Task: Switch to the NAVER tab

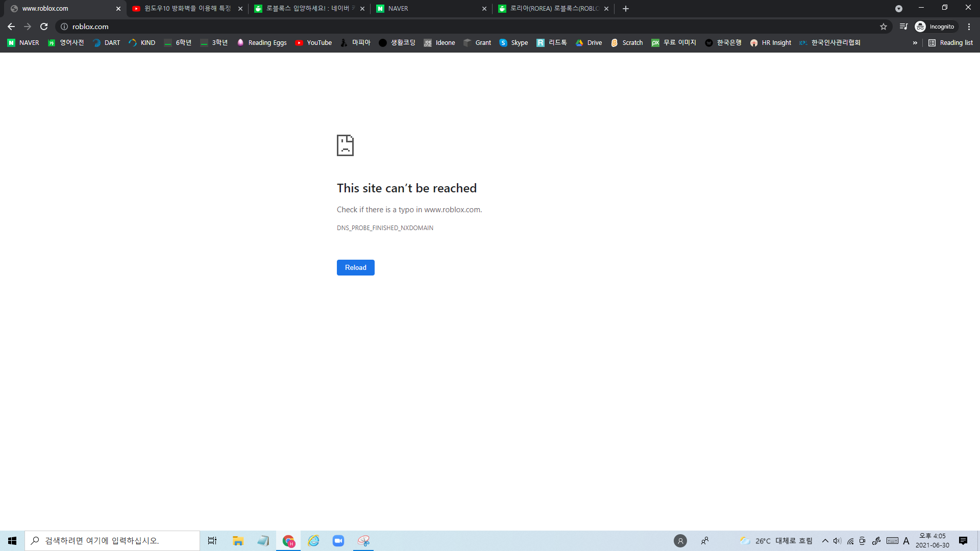Action: coord(429,9)
